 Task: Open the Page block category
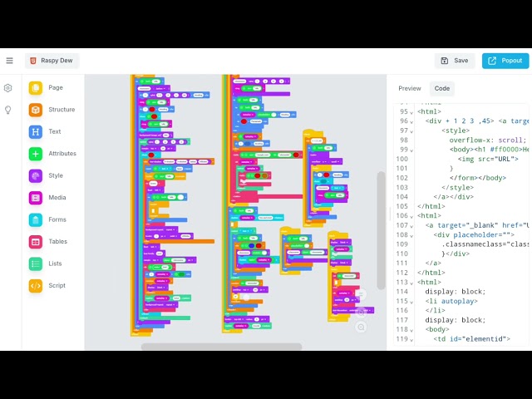[47, 88]
